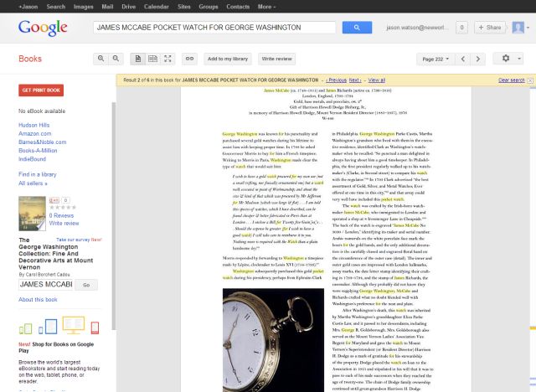Click No eBook available text

(x=42, y=111)
